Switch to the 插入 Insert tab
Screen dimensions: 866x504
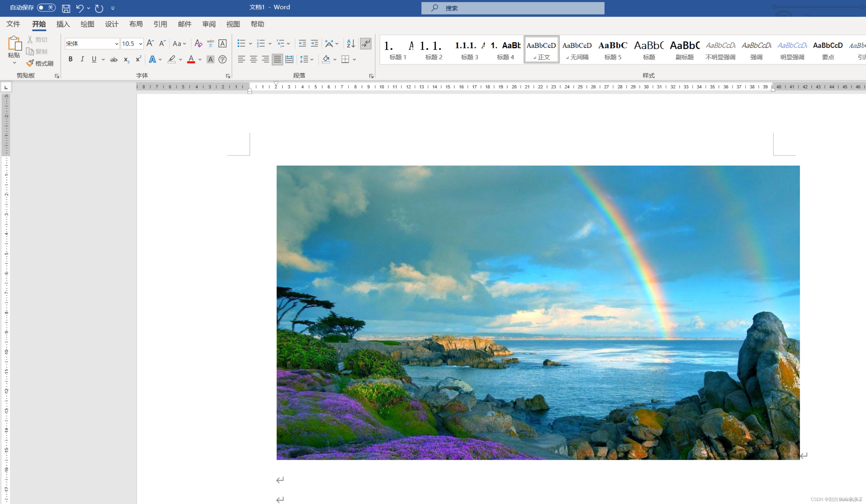coord(63,24)
